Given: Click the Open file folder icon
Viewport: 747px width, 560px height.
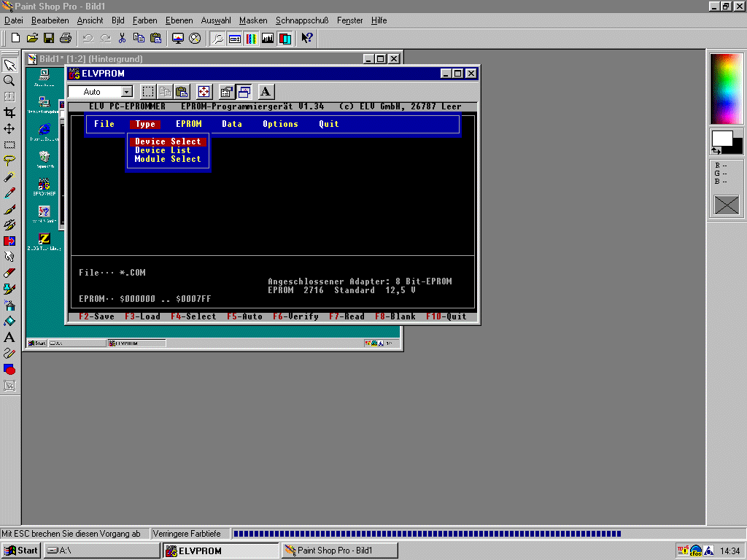Looking at the screenshot, I should 32,38.
